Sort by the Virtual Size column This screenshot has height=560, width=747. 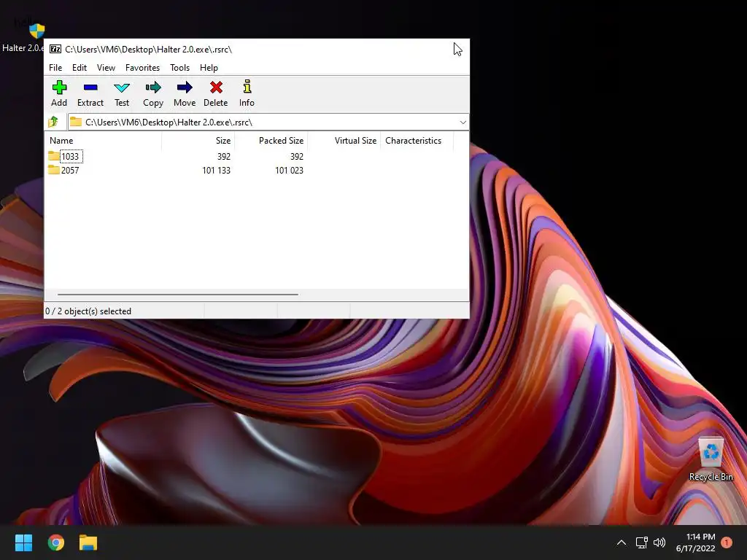344,141
